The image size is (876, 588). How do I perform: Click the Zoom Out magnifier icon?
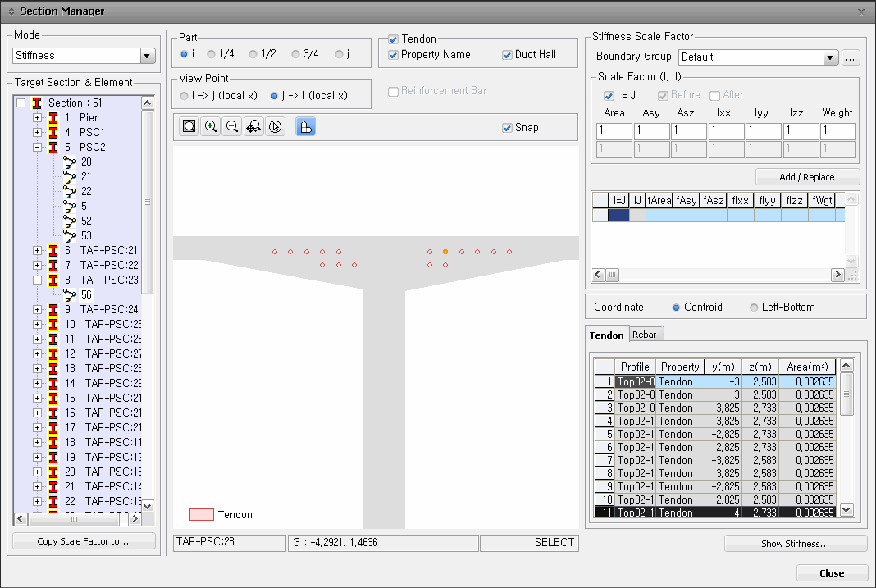[232, 127]
